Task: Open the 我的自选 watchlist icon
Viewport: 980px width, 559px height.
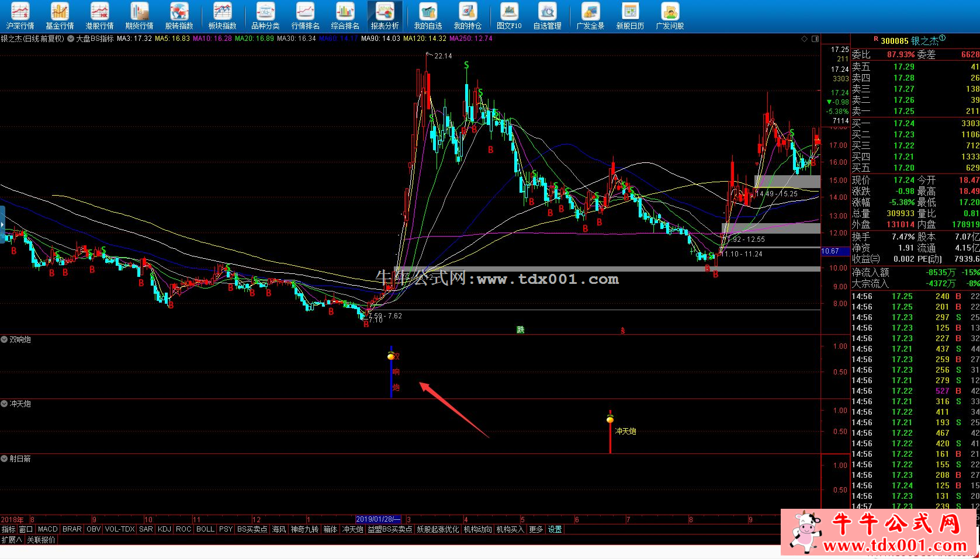Action: 428,16
